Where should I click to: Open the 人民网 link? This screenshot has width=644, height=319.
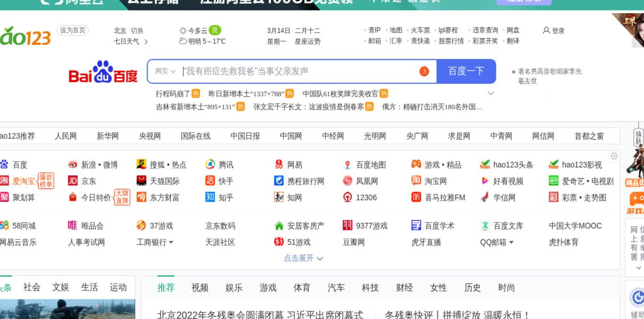pos(66,136)
